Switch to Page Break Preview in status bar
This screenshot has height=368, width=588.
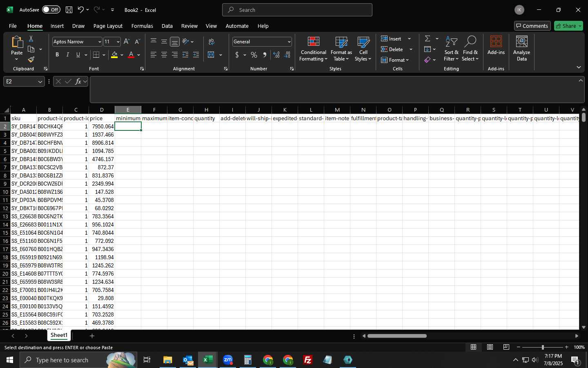coord(506,347)
